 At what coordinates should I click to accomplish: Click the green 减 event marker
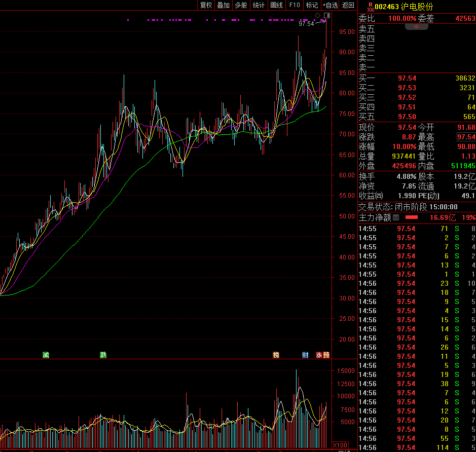tap(46, 355)
